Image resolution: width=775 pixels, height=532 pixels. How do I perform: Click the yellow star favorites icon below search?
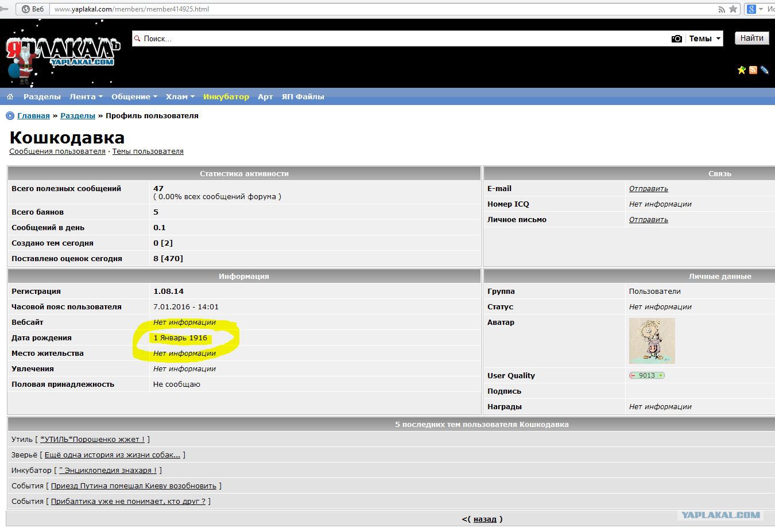[x=742, y=70]
